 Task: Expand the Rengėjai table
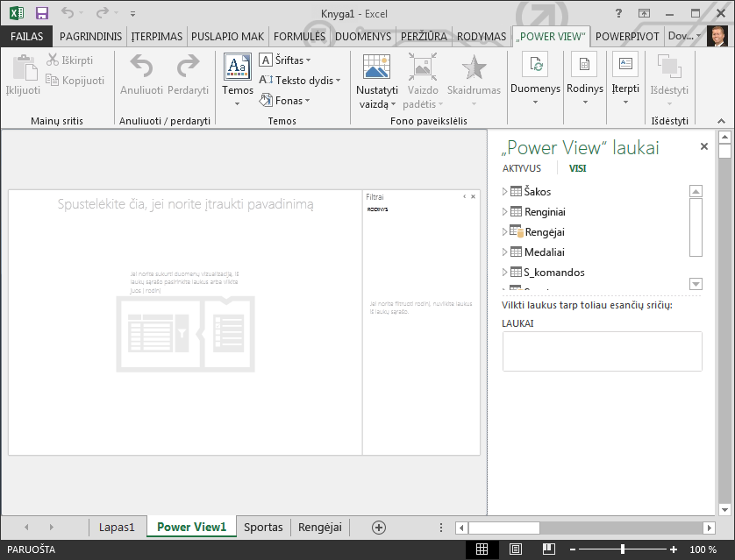[x=505, y=231]
